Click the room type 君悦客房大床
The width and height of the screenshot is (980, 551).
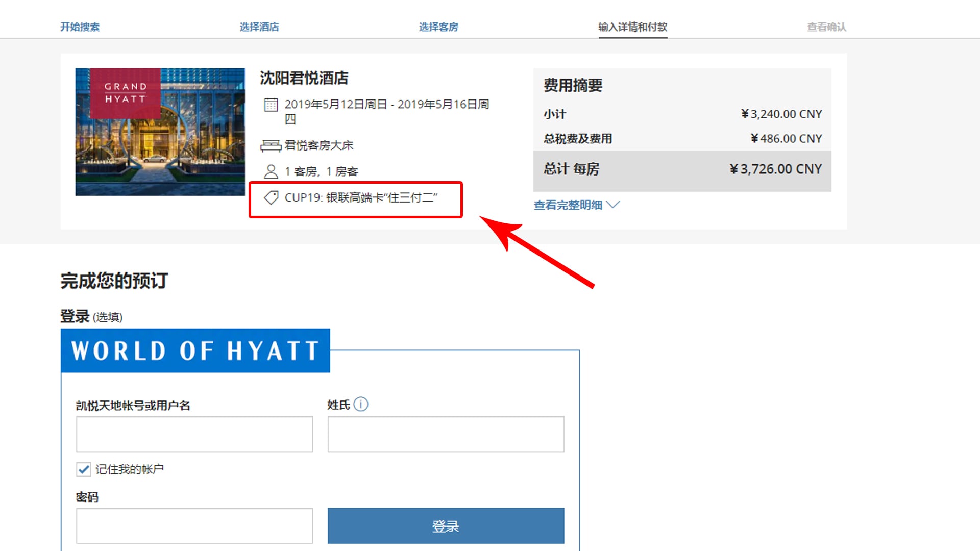[x=319, y=145]
